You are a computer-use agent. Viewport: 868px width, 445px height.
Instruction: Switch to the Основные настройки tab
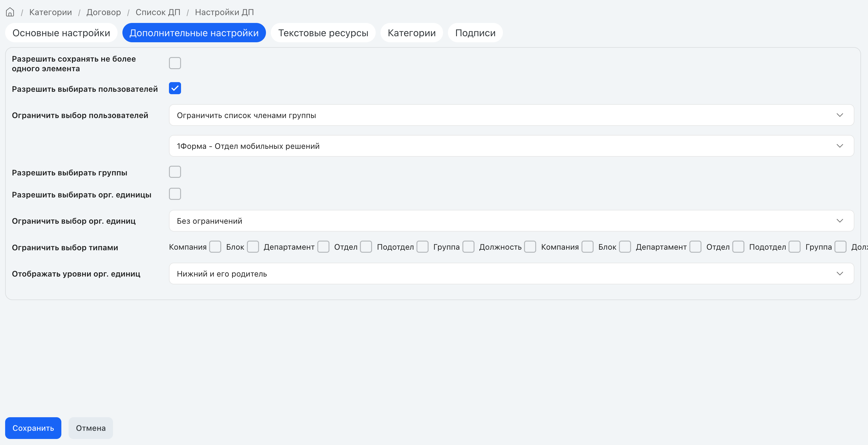(x=61, y=33)
